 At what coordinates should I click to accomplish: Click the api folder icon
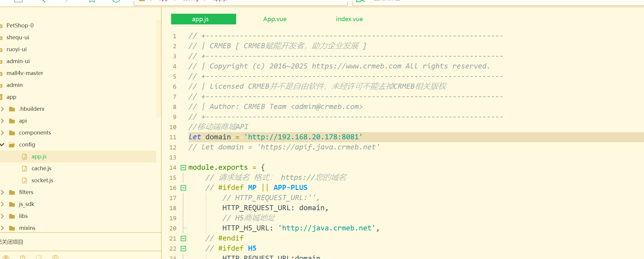tap(12, 121)
